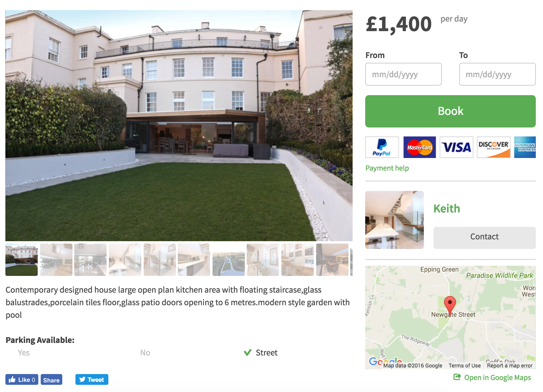Viewport: 543px width, 392px height.
Task: Click the American Express card icon
Action: tap(525, 147)
